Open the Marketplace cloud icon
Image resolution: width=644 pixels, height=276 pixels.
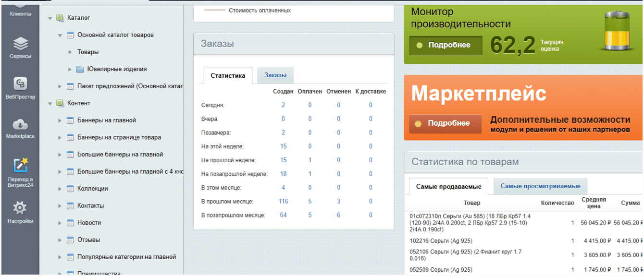click(20, 125)
